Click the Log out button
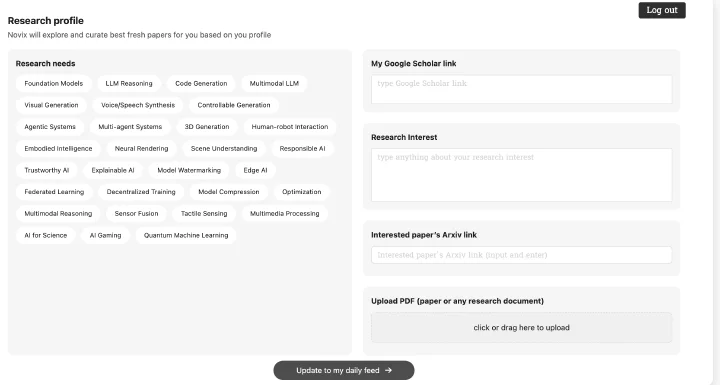Screen dimensions: 720x385 click(662, 10)
